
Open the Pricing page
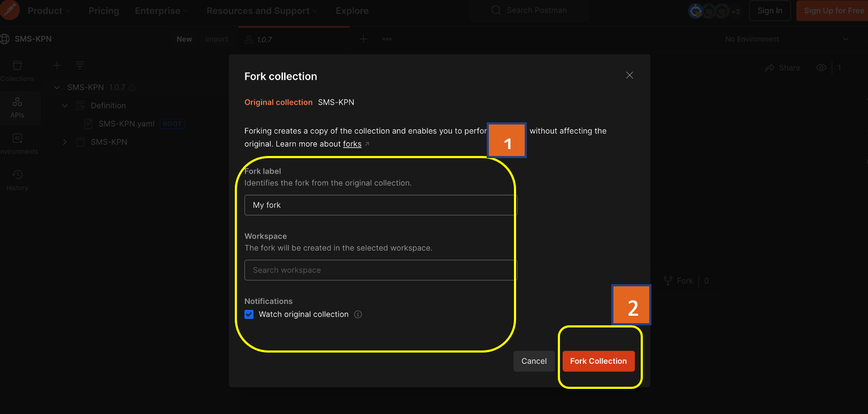pyautogui.click(x=104, y=11)
